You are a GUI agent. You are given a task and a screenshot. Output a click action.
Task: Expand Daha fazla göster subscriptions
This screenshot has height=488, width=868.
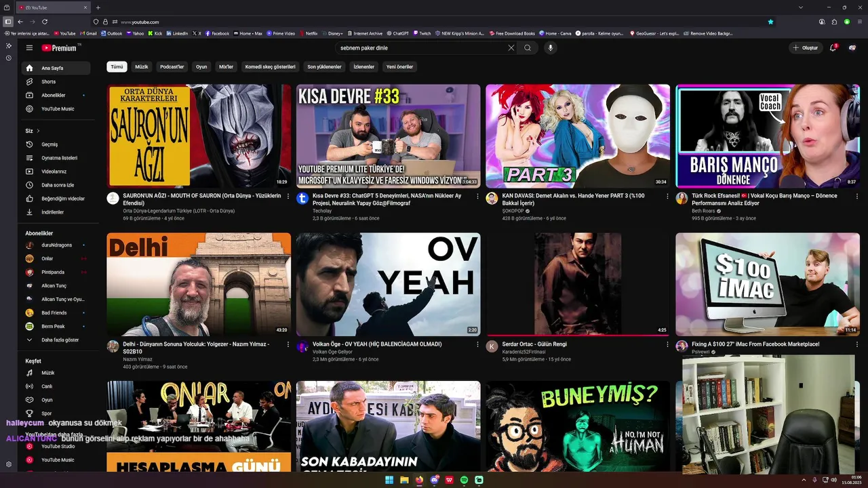[x=56, y=340]
